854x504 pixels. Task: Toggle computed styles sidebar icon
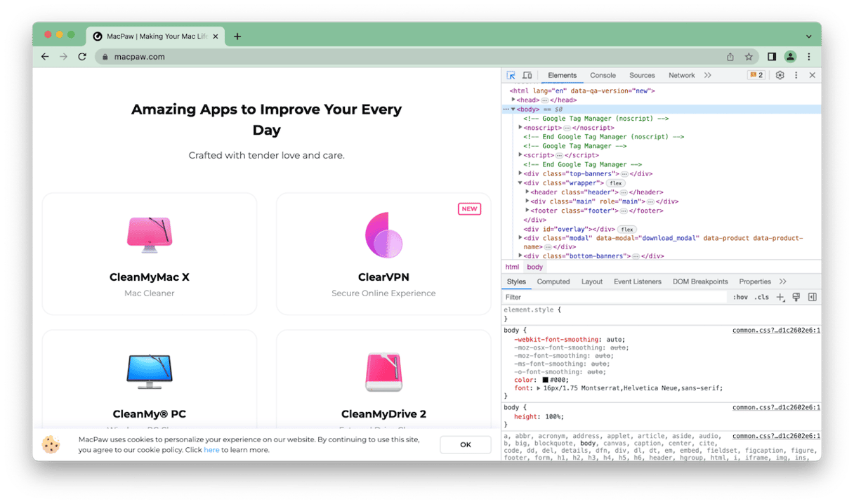pos(813,297)
